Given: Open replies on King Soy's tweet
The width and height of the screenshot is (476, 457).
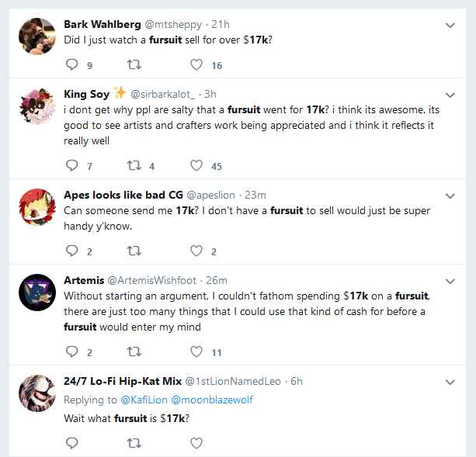Looking at the screenshot, I should (72, 165).
